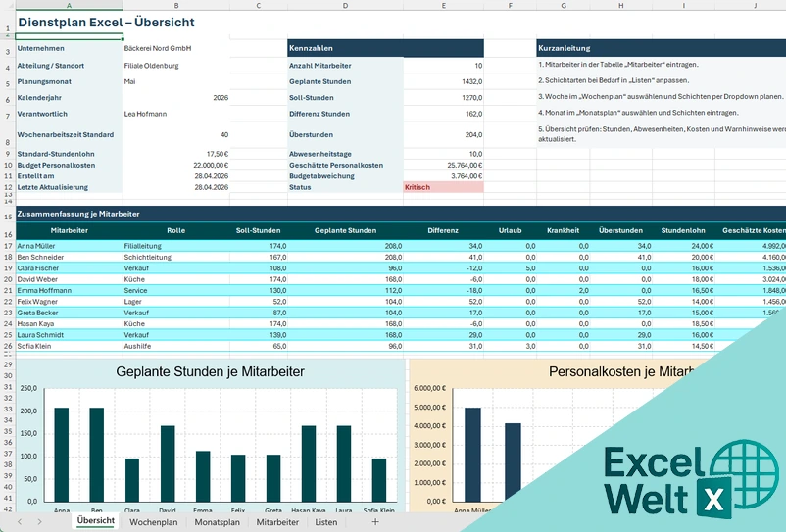786x532 pixels.
Task: Click the previous sheet navigation arrow
Action: pos(18,522)
